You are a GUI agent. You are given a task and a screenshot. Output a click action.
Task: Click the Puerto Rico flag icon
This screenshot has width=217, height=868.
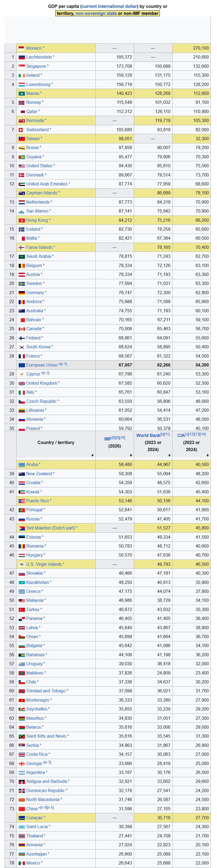click(22, 501)
